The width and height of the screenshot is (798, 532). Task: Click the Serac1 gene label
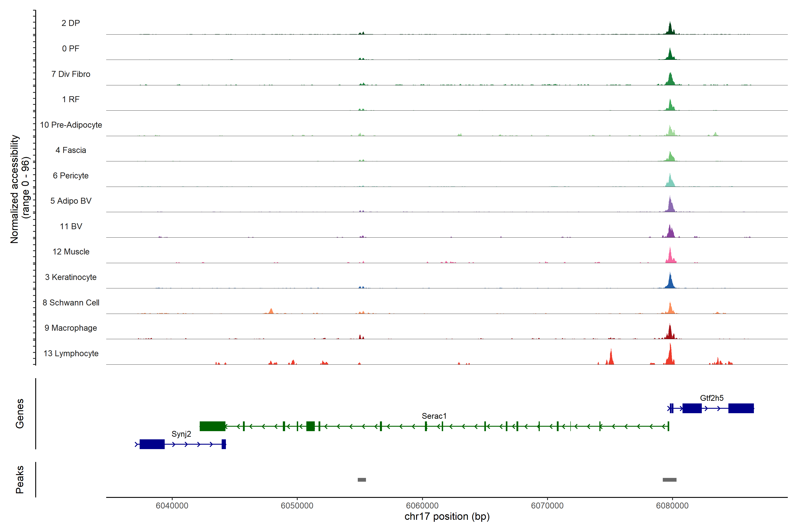(434, 416)
